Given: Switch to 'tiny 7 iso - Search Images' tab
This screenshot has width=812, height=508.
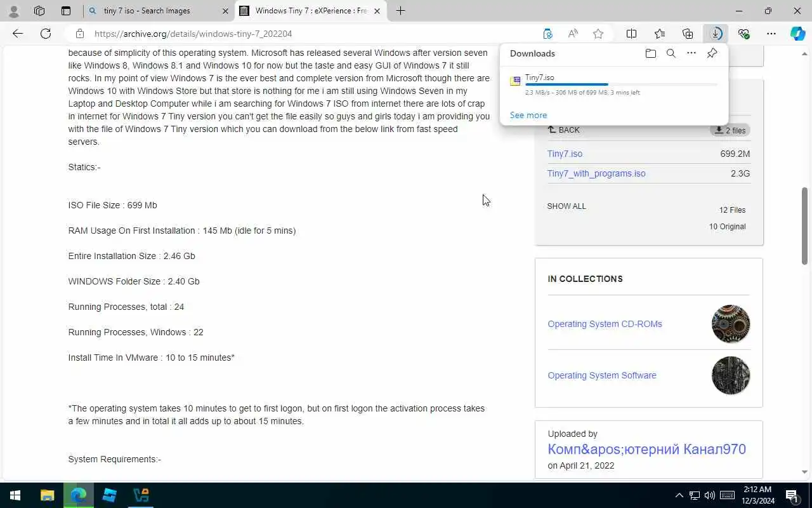Looking at the screenshot, I should tap(159, 11).
